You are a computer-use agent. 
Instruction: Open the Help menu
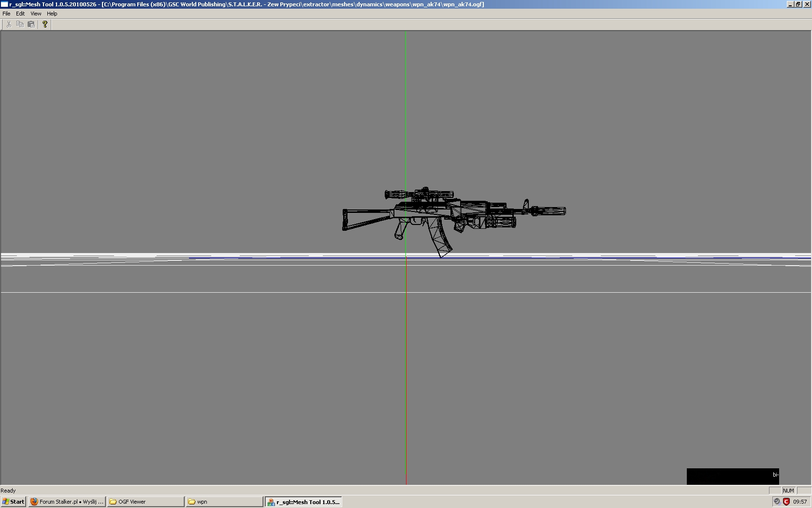click(x=52, y=14)
